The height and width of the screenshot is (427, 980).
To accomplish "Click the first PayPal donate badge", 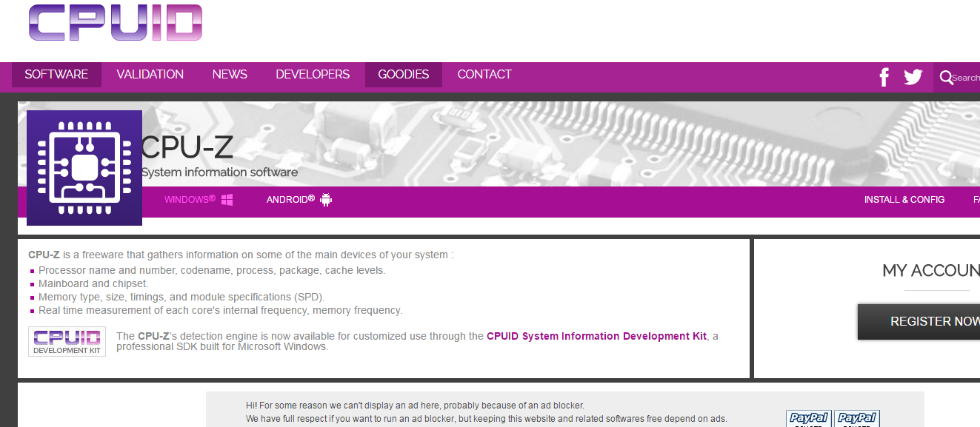I will (809, 419).
